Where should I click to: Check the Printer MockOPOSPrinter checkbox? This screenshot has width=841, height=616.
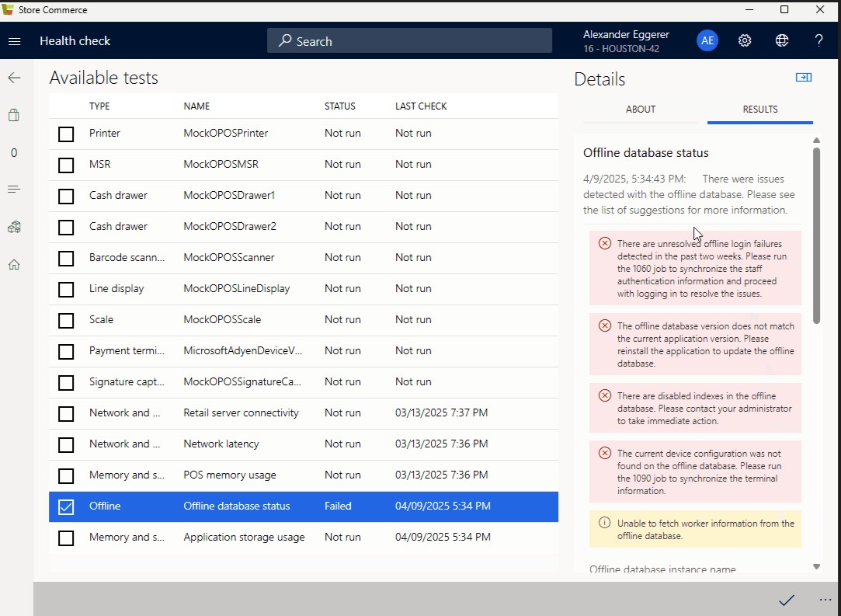pos(66,134)
